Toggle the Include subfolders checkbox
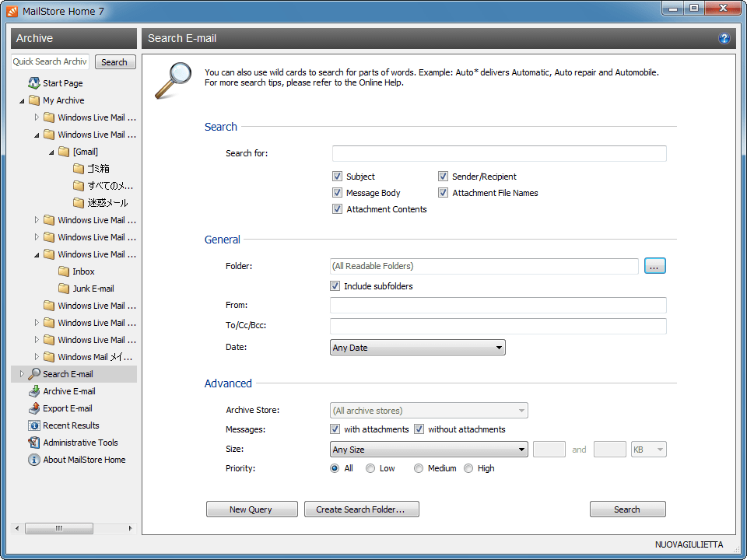This screenshot has height=560, width=747. [335, 285]
